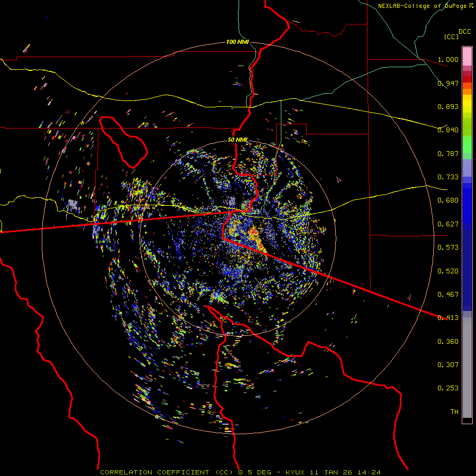Click the 0.520 legend value

[x=448, y=271]
